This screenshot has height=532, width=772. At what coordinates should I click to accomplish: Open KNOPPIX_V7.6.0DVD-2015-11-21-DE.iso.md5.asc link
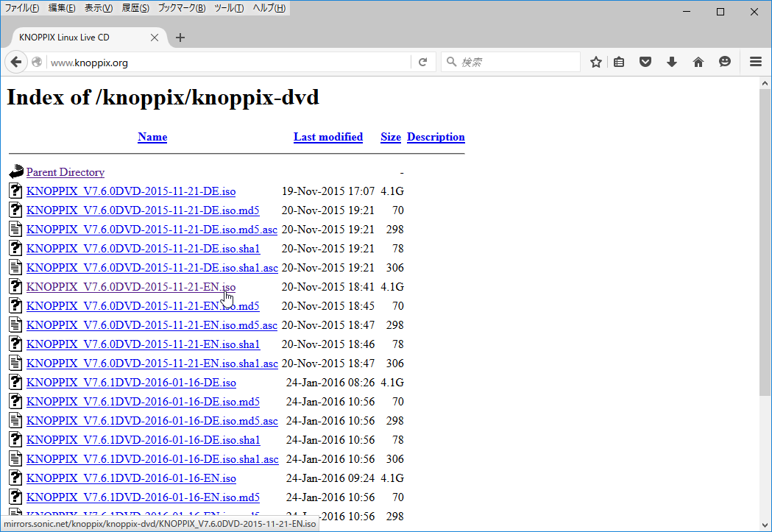click(152, 230)
